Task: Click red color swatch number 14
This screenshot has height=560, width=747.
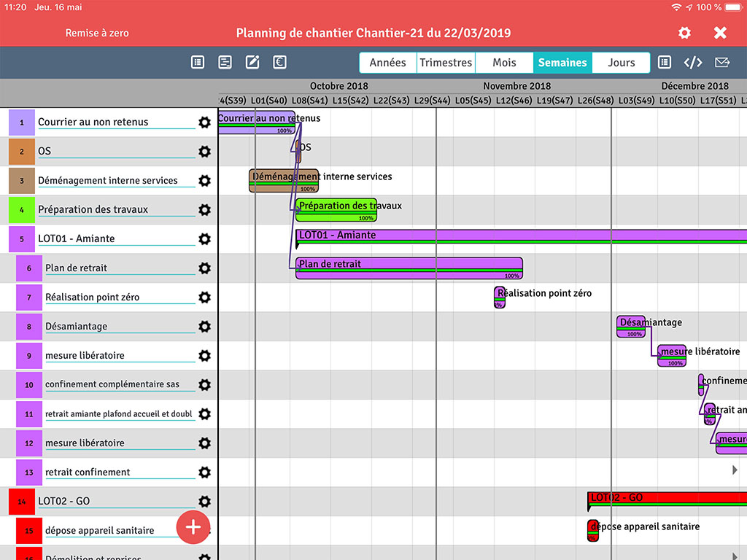Action: [22, 502]
